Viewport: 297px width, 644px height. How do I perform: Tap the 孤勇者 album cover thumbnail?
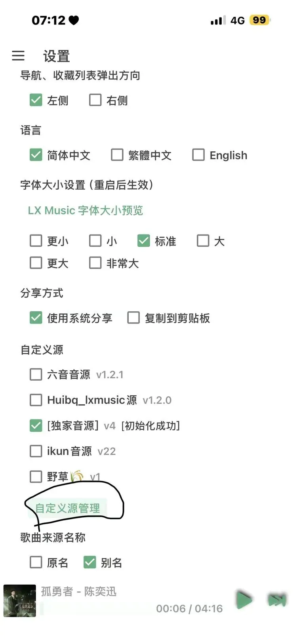coord(20,600)
